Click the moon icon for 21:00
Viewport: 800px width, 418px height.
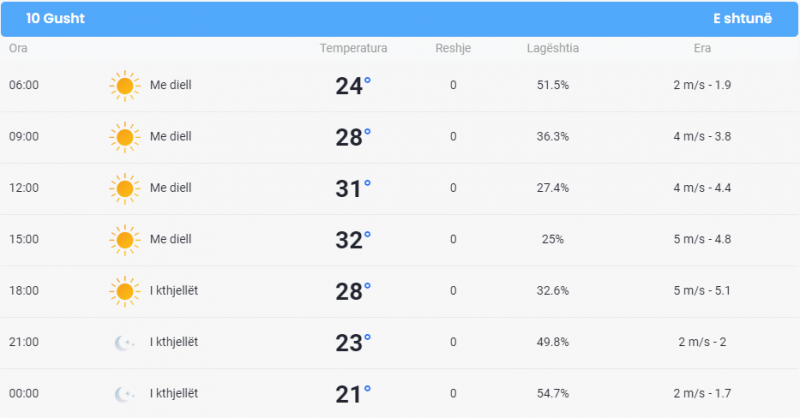point(124,342)
